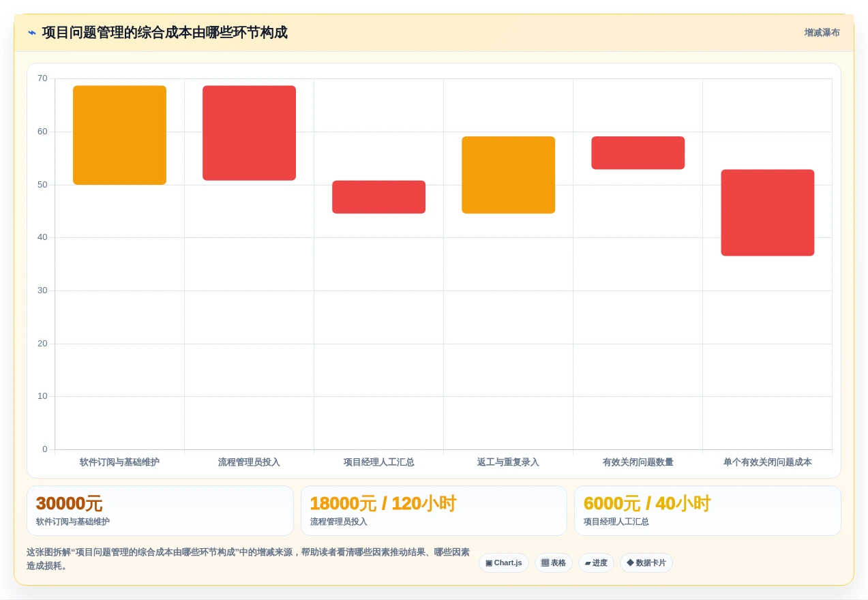The height and width of the screenshot is (600, 868).
Task: Click the x-axis label 软件订阅与基础维护
Action: point(119,462)
